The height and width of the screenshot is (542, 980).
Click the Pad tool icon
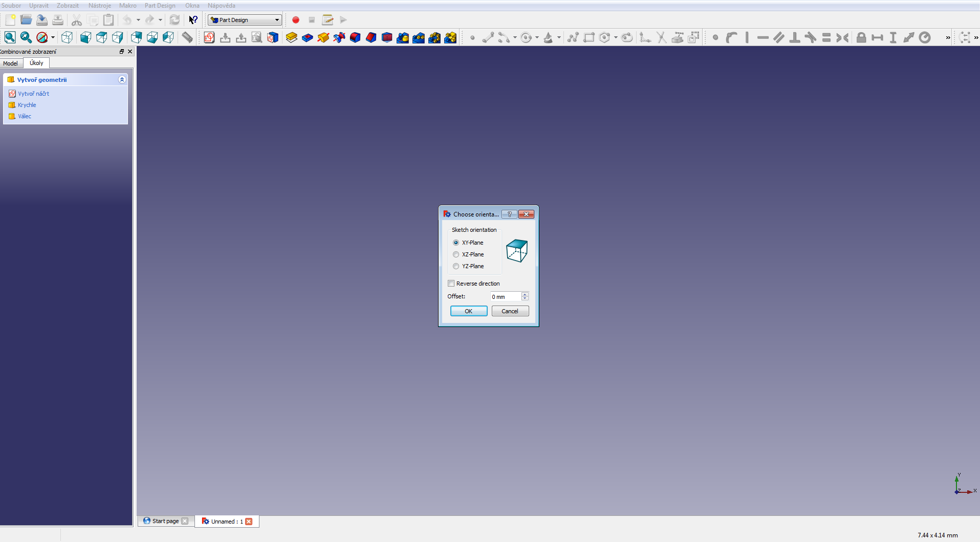[x=291, y=37]
